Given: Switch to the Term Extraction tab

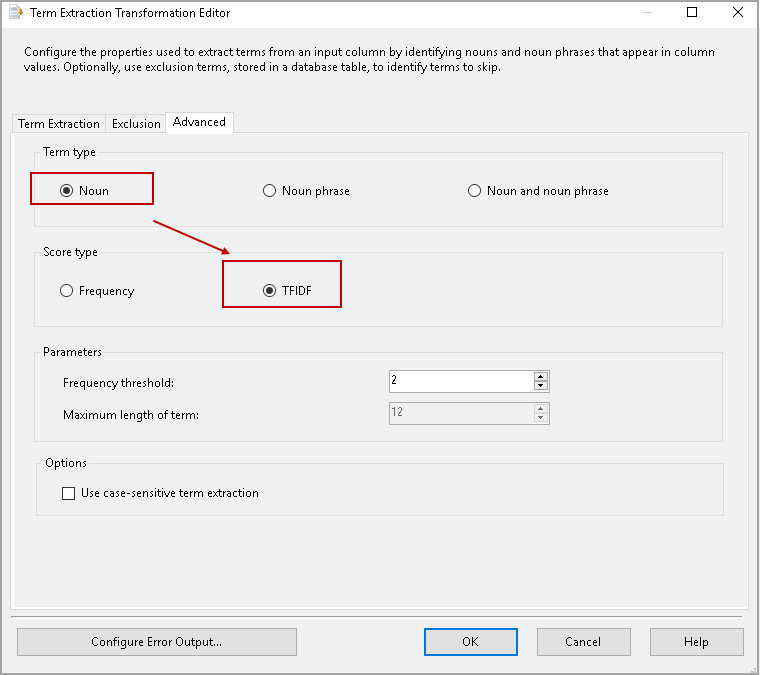Looking at the screenshot, I should click(59, 124).
